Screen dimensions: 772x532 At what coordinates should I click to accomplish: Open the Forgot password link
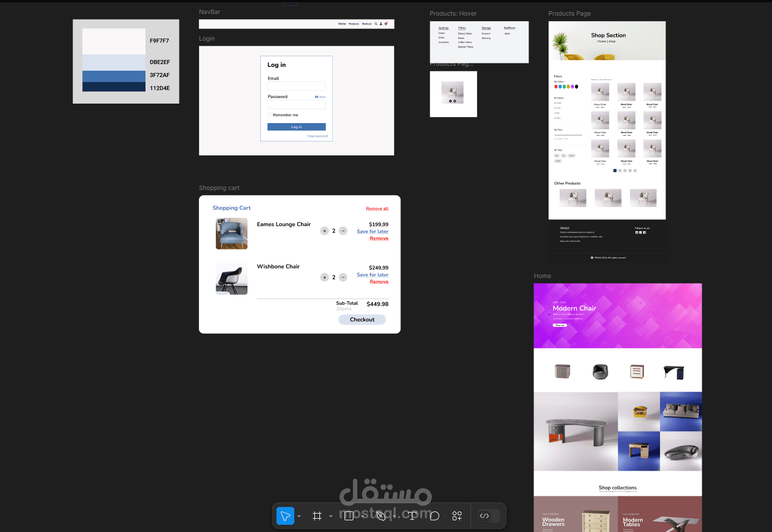(x=318, y=136)
